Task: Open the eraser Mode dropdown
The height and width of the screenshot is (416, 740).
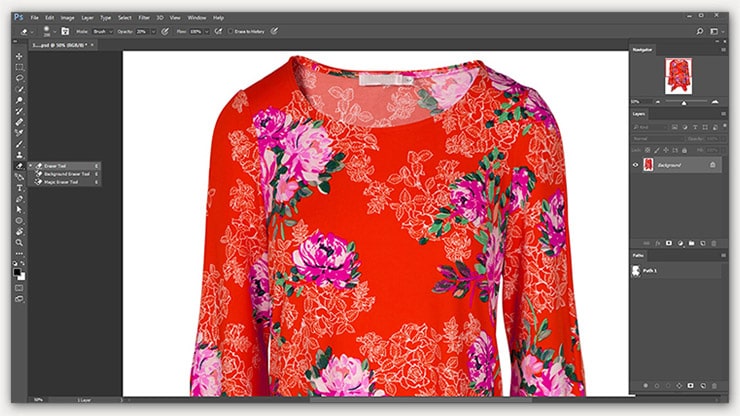Action: pyautogui.click(x=103, y=31)
